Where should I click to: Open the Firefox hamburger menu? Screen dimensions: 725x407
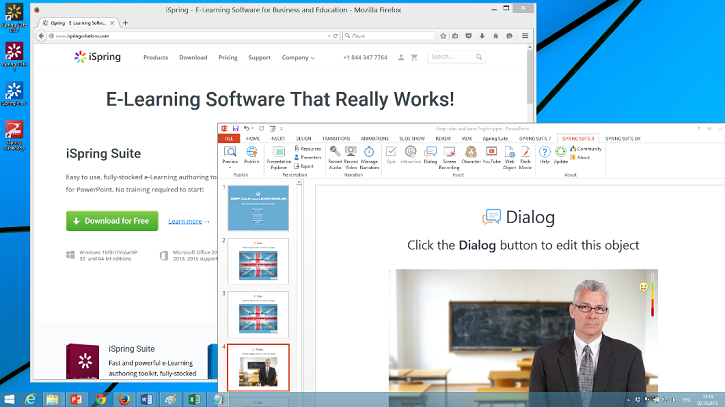tap(525, 36)
